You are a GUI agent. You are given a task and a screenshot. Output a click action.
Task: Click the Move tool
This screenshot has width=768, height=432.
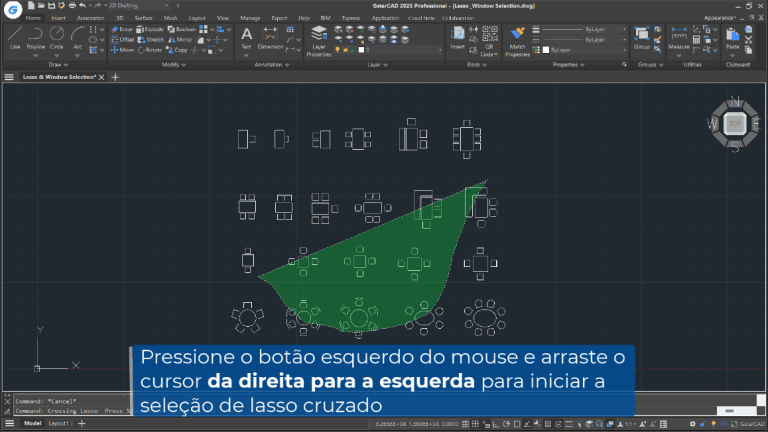pyautogui.click(x=122, y=50)
